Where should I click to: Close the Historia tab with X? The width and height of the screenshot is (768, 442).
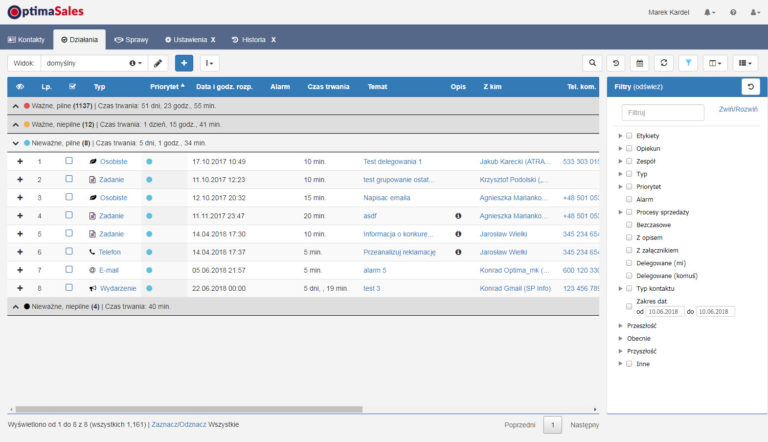coord(273,40)
